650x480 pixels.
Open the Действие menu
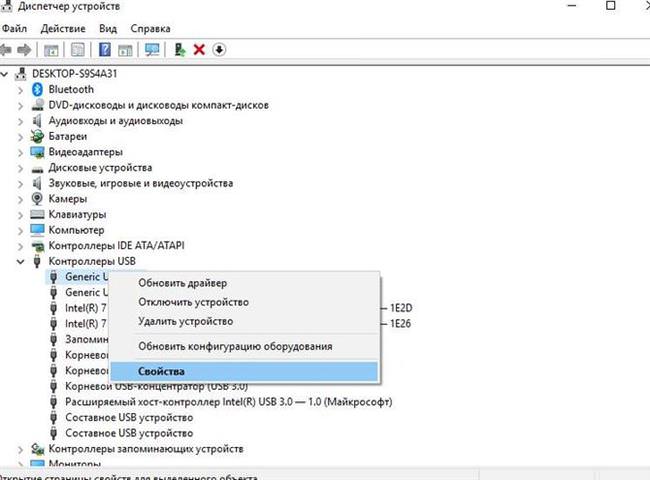point(63,29)
